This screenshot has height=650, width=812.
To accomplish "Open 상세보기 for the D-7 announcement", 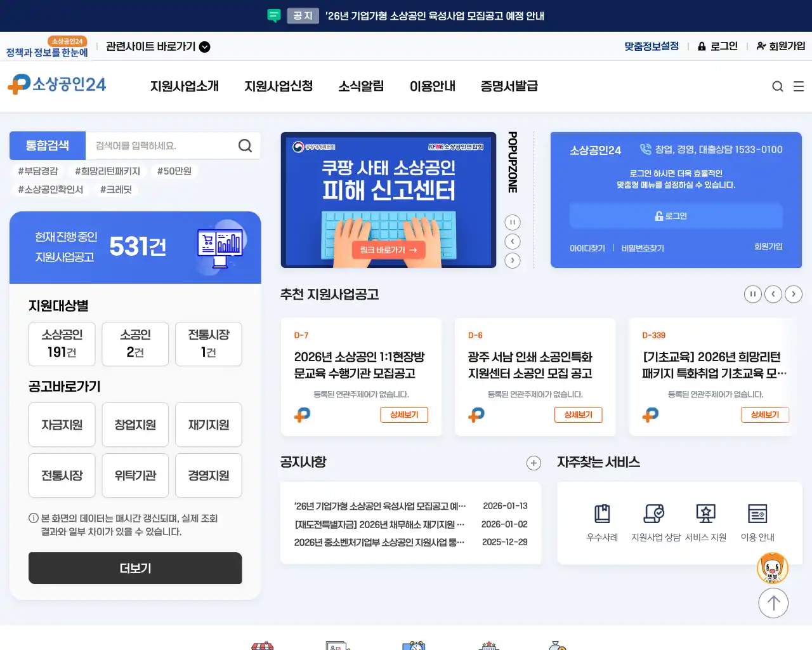I will tap(404, 415).
